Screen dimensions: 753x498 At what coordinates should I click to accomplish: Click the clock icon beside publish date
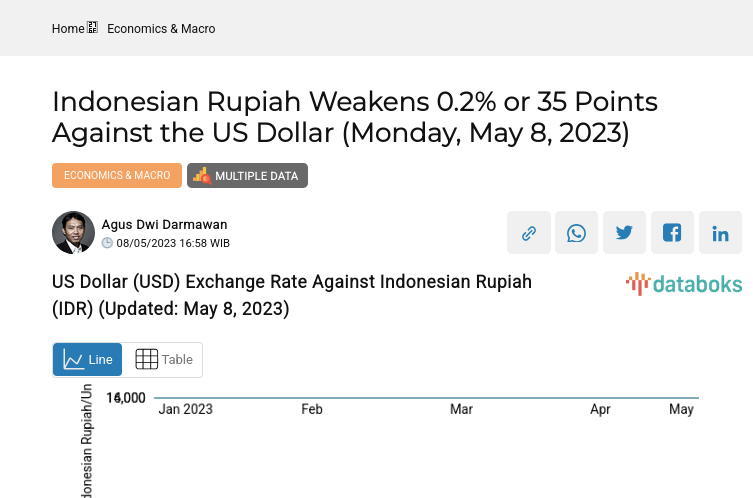pyautogui.click(x=107, y=243)
